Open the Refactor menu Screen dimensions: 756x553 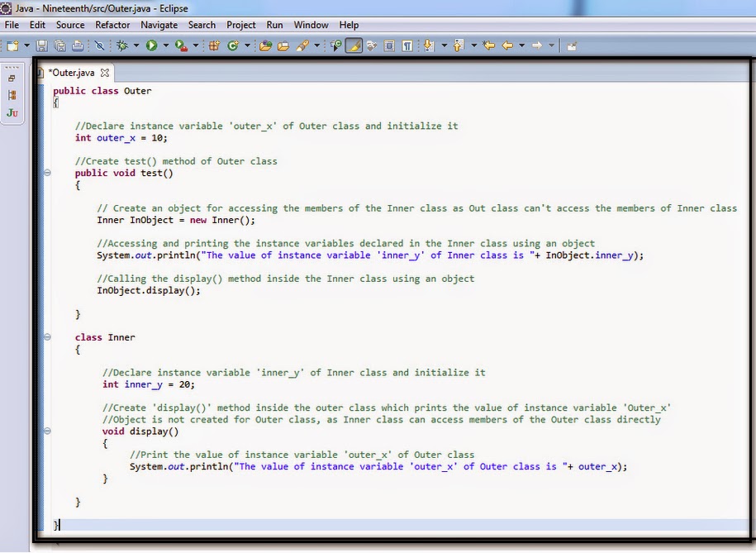112,25
